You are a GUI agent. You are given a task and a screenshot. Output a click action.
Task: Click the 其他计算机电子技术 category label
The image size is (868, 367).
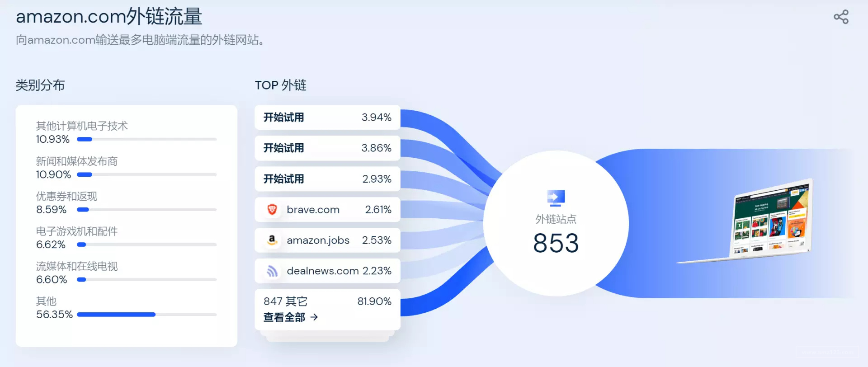[x=82, y=126]
